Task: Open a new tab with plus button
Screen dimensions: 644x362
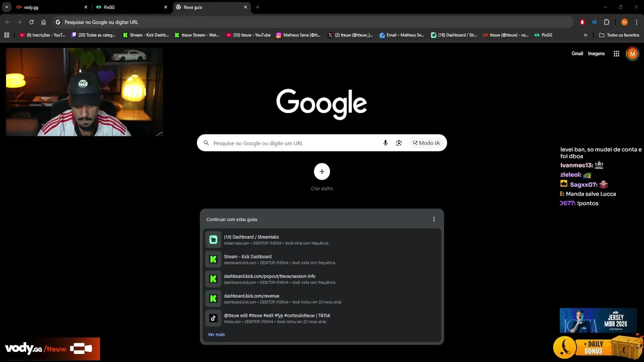Action: point(258,7)
